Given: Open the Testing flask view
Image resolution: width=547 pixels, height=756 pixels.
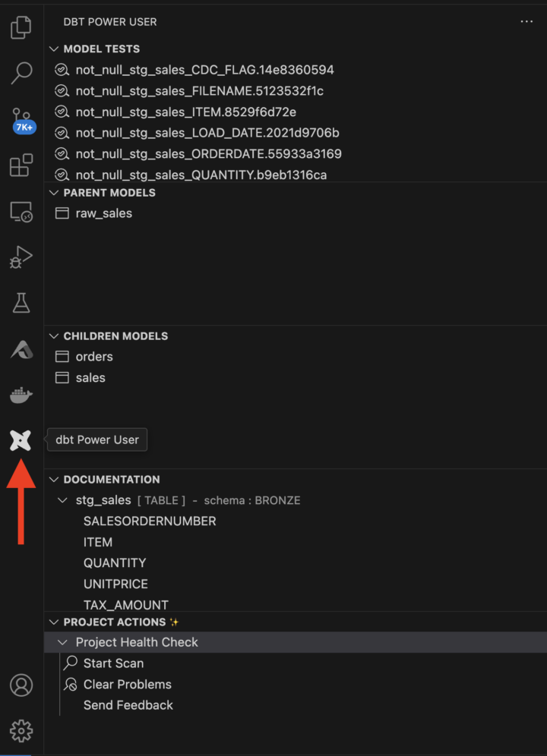Looking at the screenshot, I should 21,302.
